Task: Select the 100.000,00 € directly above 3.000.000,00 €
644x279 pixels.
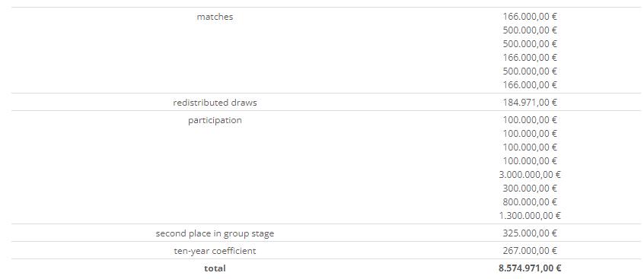Action: point(530,161)
